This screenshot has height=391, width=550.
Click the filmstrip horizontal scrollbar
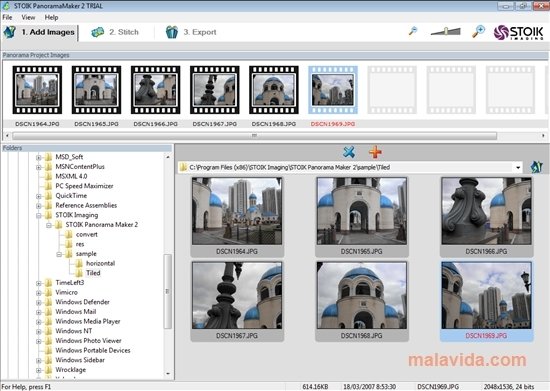point(255,135)
